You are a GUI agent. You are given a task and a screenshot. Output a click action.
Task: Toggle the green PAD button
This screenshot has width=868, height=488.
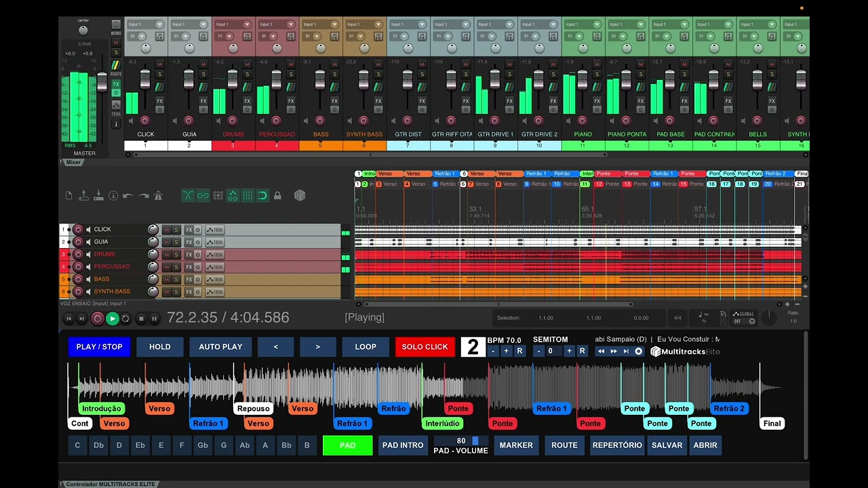(347, 445)
